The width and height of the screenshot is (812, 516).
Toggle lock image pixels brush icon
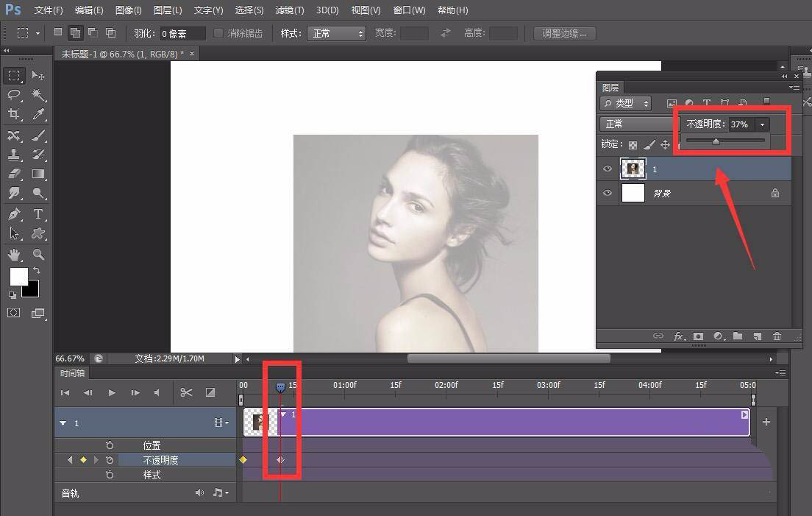(x=649, y=145)
